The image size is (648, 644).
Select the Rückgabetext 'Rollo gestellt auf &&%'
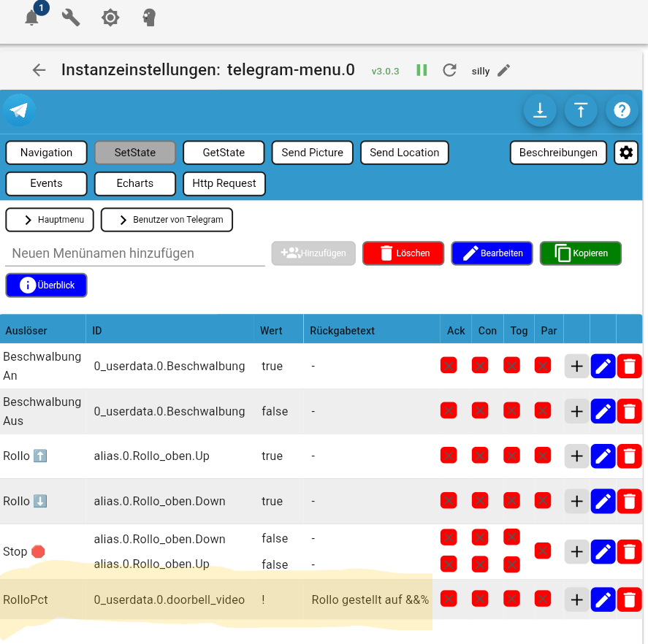(x=370, y=599)
